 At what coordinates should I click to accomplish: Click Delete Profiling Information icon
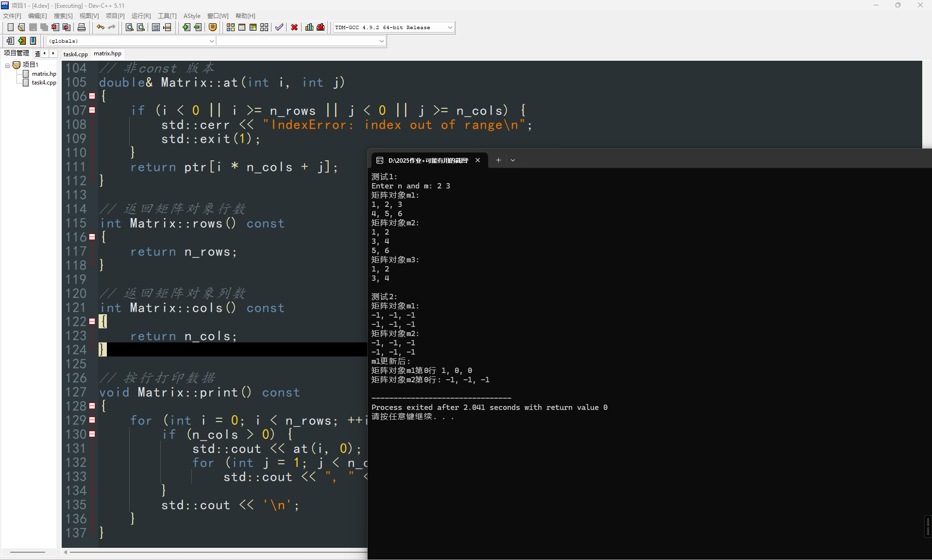[321, 27]
